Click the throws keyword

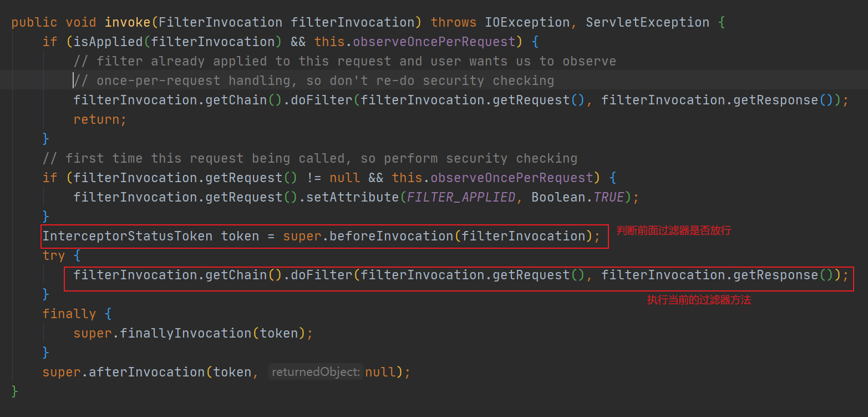click(454, 22)
